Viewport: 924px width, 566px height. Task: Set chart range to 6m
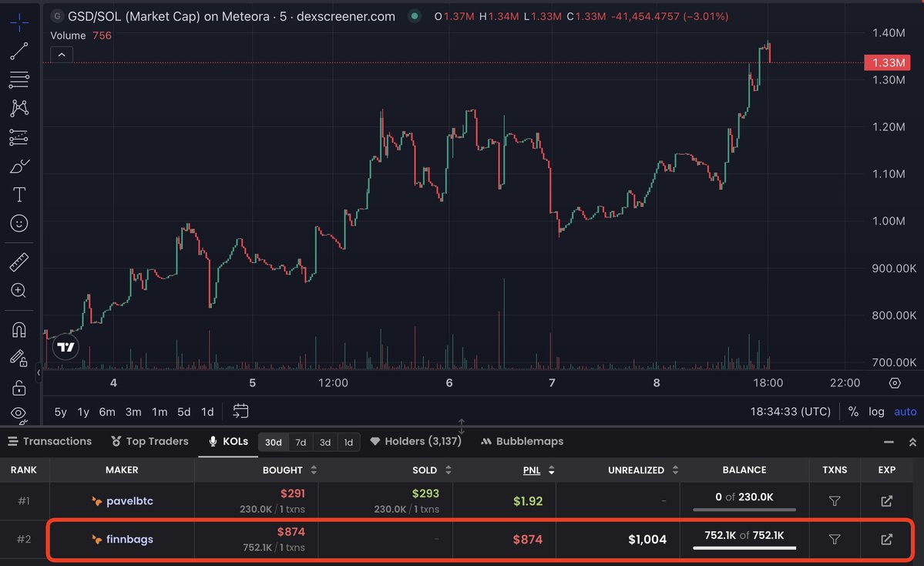pos(106,412)
